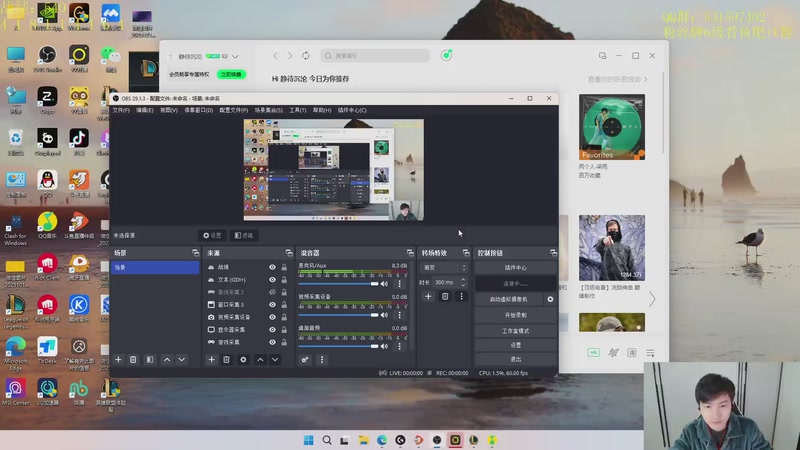Undock the 控制按钮 panel with float icon
This screenshot has height=450, width=800.
[553, 253]
